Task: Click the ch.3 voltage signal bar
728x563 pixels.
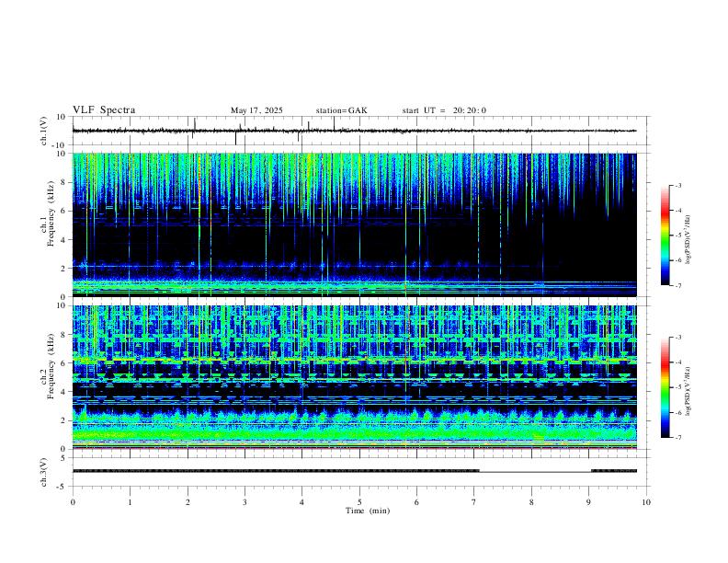Action: click(354, 471)
